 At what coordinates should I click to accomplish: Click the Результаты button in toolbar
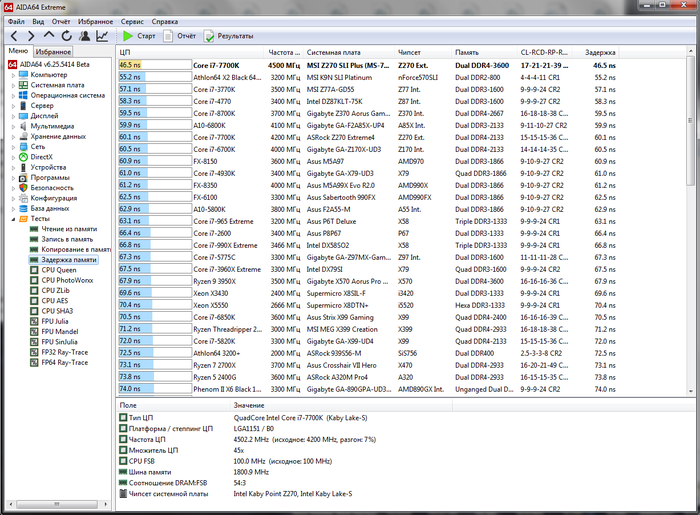click(x=229, y=36)
